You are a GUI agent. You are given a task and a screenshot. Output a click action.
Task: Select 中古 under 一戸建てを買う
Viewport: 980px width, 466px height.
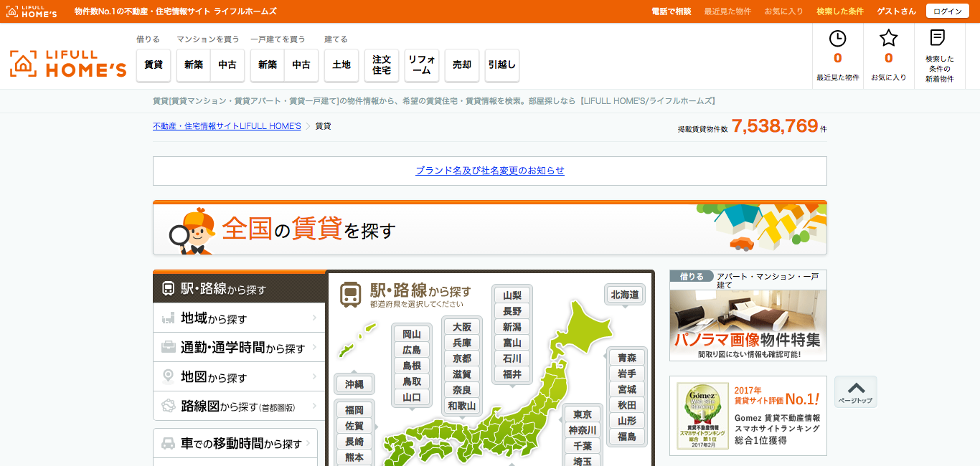pos(301,65)
